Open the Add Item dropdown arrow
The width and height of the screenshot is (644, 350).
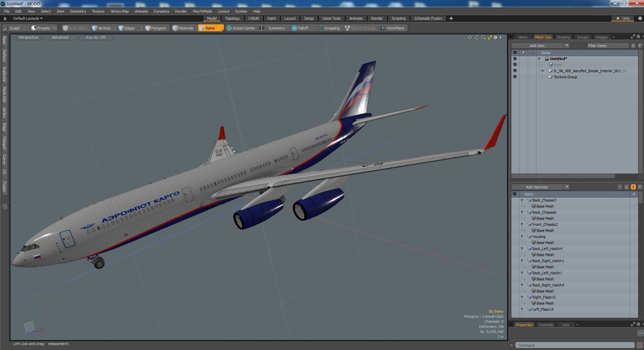coord(567,46)
